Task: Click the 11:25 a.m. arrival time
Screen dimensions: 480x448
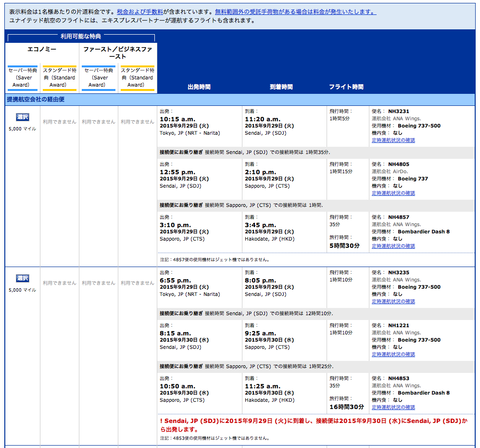Action: click(262, 386)
